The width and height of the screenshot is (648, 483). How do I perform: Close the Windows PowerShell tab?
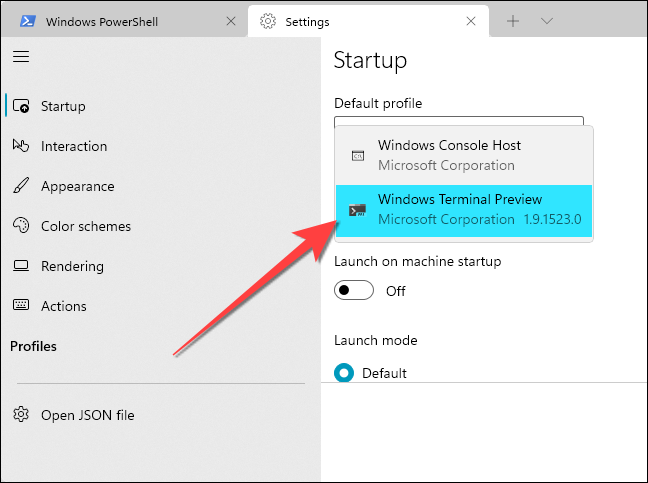[231, 21]
